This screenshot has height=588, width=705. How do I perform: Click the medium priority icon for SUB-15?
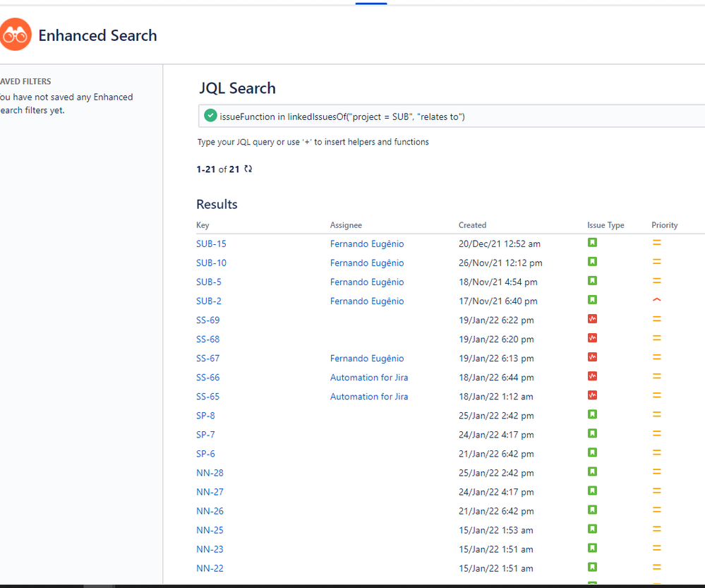tap(657, 243)
